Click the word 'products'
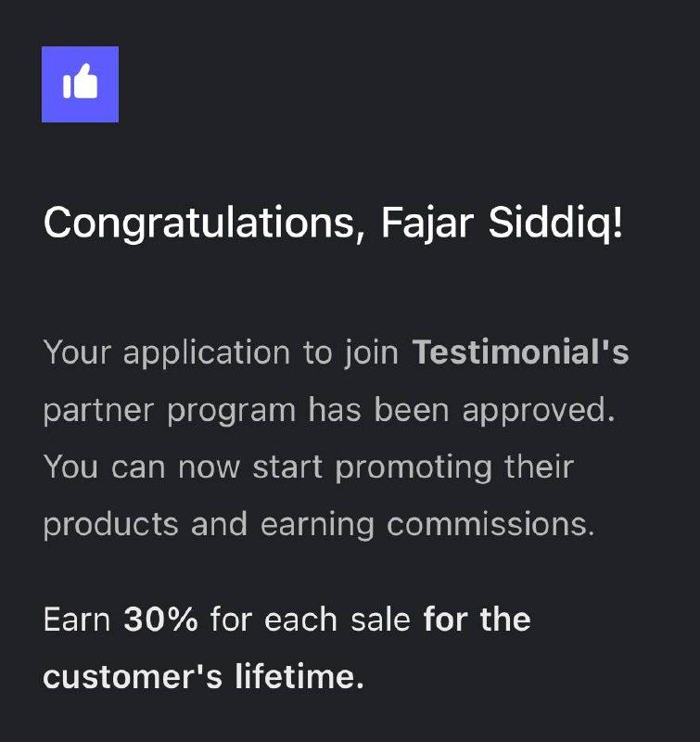Image resolution: width=700 pixels, height=742 pixels. pos(110,524)
